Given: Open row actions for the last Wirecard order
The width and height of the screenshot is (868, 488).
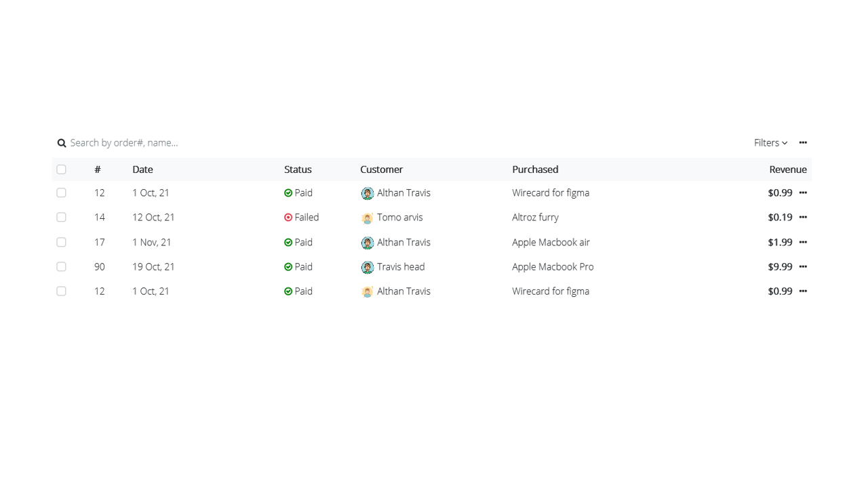Looking at the screenshot, I should (803, 291).
